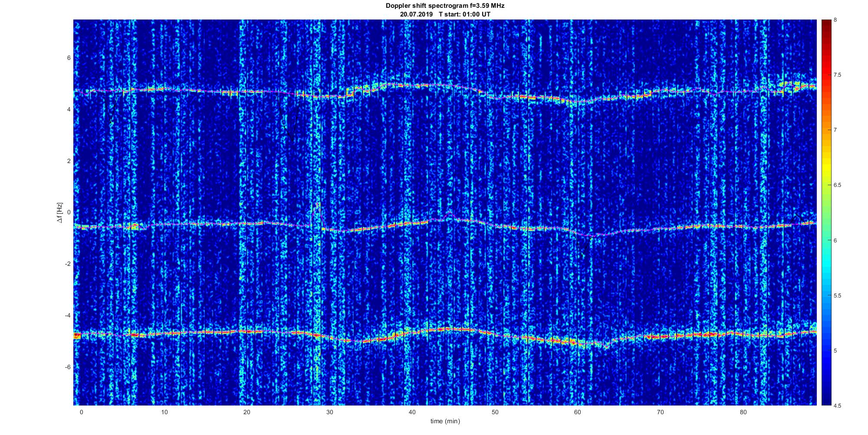Click the colorbar tick label '6.5'
868x435 pixels.
pos(837,185)
